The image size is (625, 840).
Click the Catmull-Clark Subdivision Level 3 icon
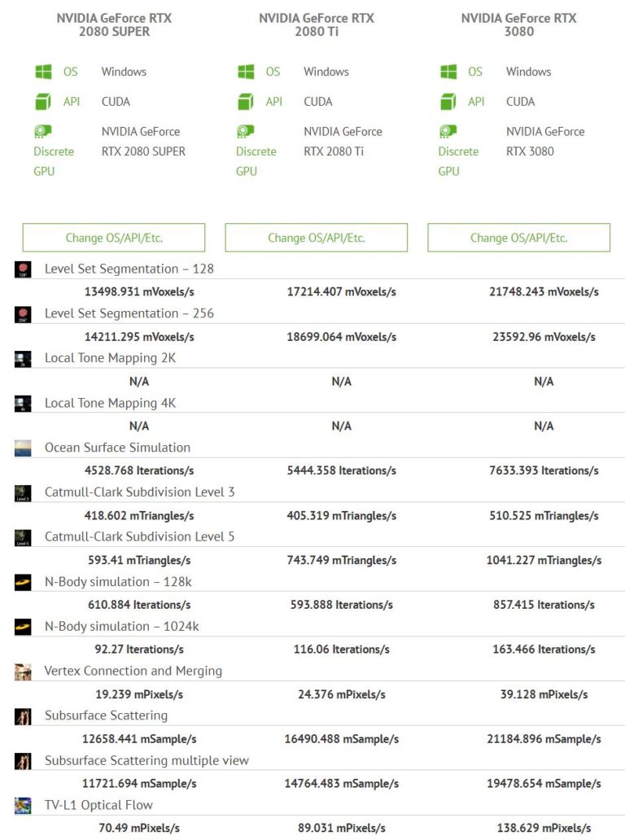(x=22, y=492)
